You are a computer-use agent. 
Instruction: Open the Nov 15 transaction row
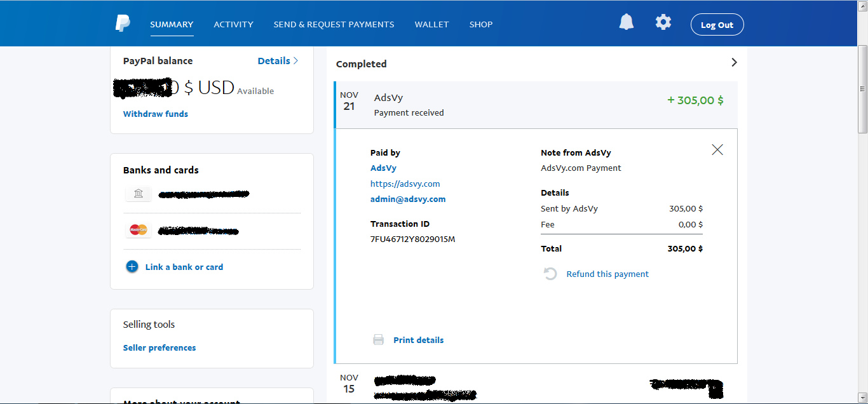[536, 384]
